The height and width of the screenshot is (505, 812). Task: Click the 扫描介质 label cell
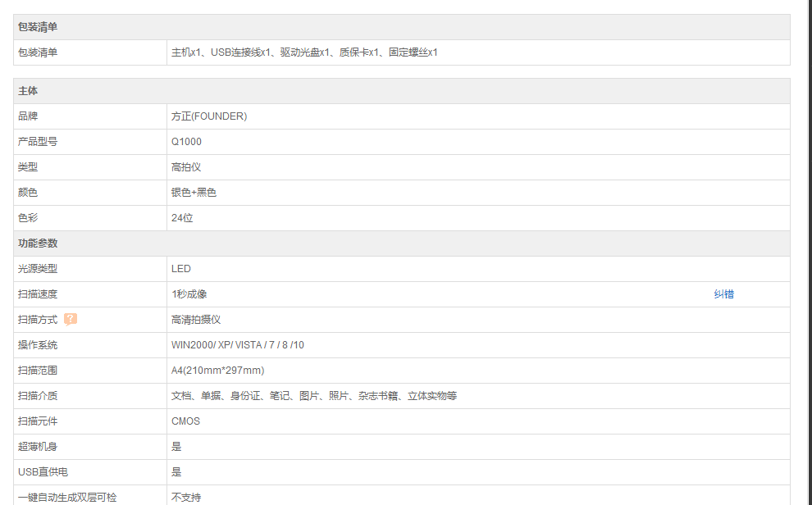(x=90, y=395)
